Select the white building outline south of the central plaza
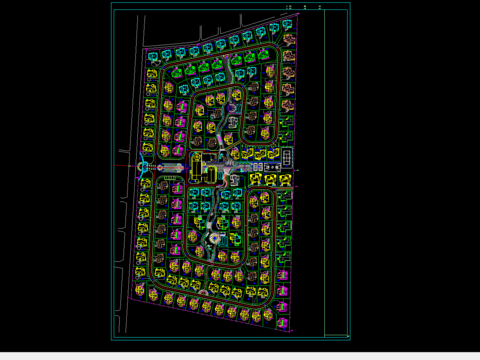The height and width of the screenshot is (360, 480). click(x=234, y=180)
